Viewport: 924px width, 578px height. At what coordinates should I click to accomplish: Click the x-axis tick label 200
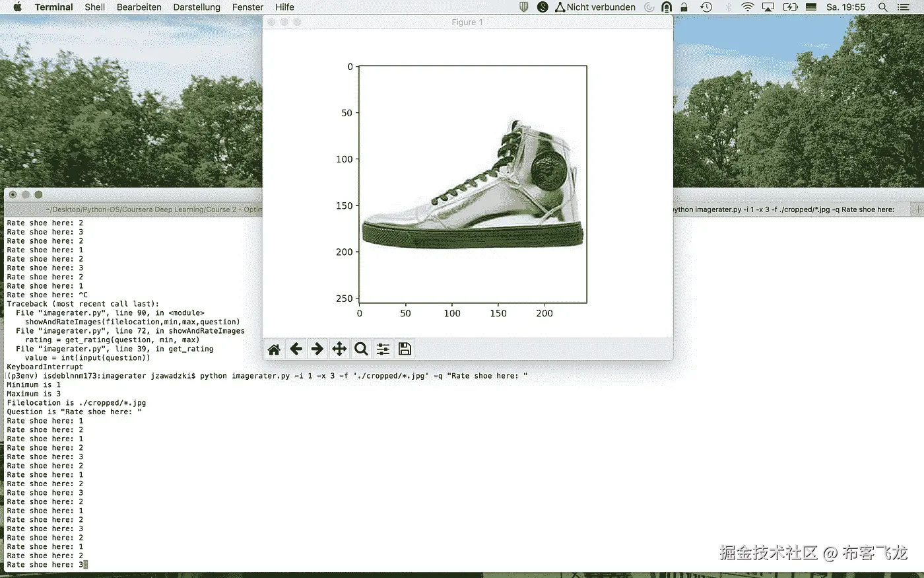click(x=544, y=313)
